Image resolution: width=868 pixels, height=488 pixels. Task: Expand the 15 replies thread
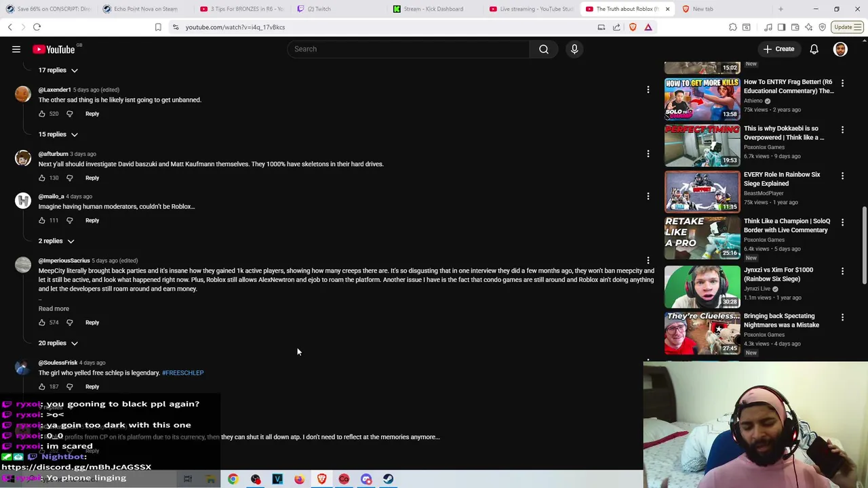58,134
